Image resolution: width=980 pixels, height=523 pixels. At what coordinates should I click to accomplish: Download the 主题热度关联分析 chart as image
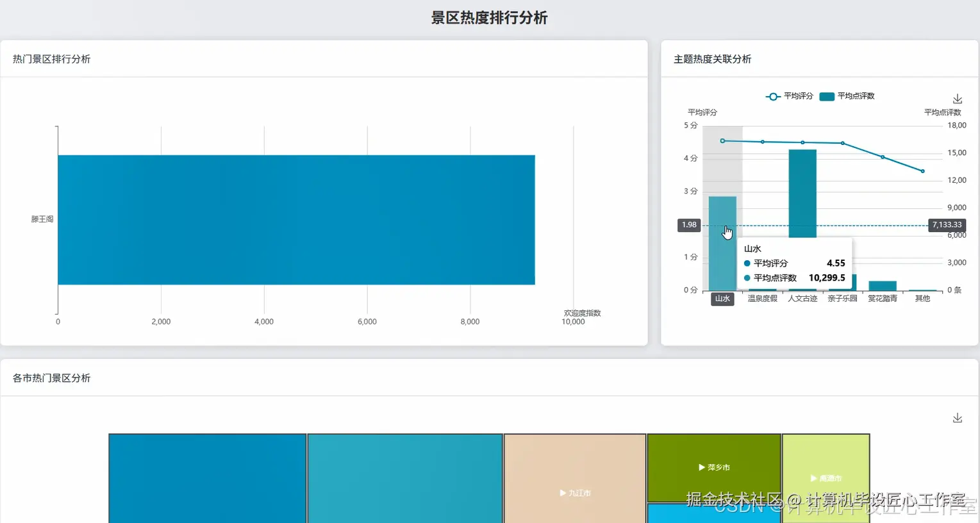[x=958, y=99]
